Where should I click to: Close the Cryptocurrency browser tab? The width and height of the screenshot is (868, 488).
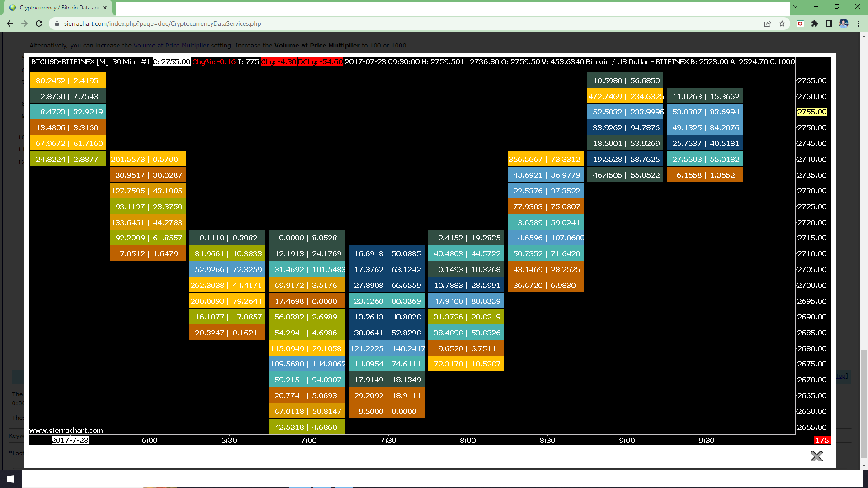105,8
